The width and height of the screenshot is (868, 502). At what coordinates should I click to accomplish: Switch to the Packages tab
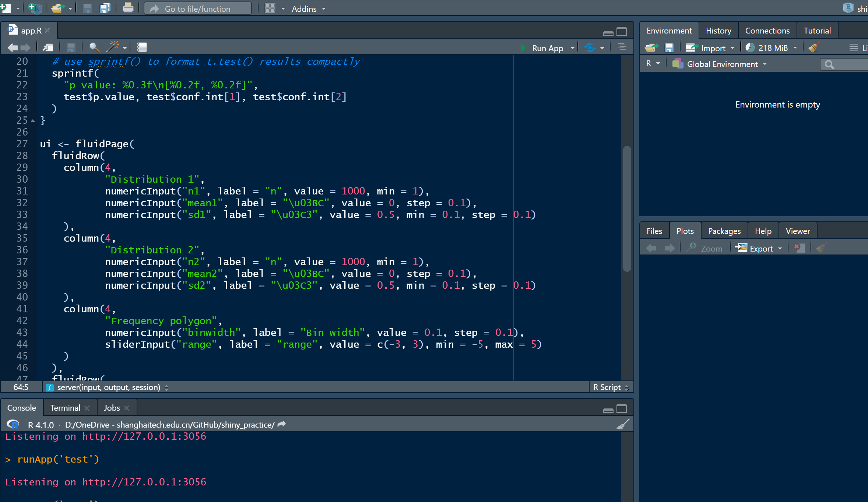point(724,231)
